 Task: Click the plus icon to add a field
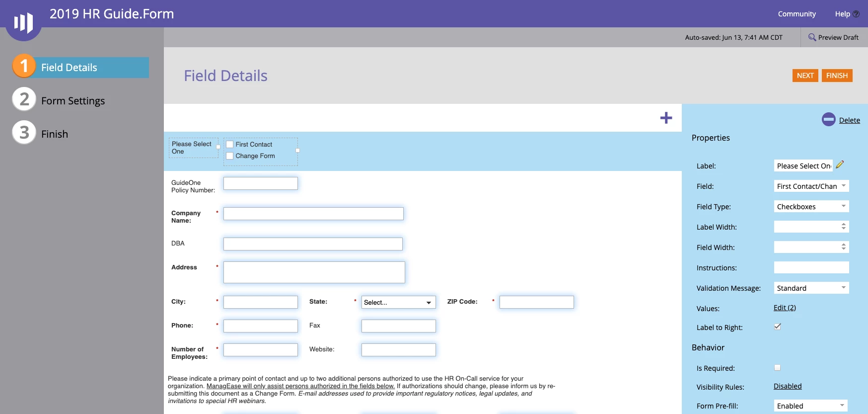point(666,118)
